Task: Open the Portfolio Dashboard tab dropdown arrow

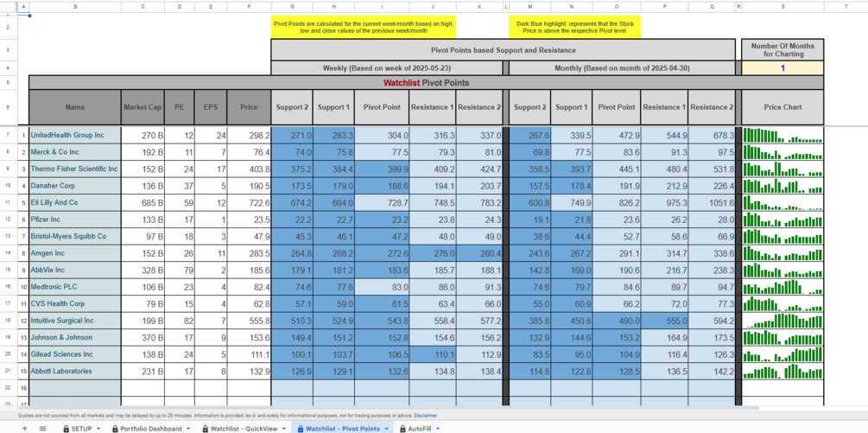Action: tap(187, 429)
